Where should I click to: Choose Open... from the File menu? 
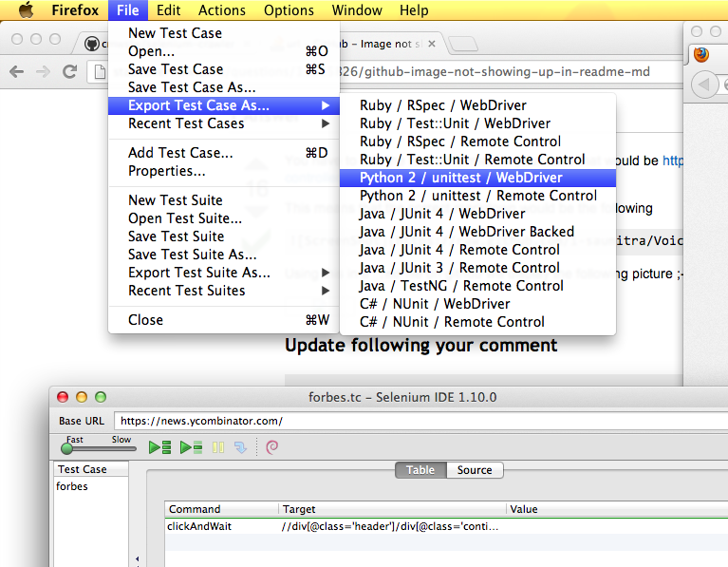[x=224, y=51]
